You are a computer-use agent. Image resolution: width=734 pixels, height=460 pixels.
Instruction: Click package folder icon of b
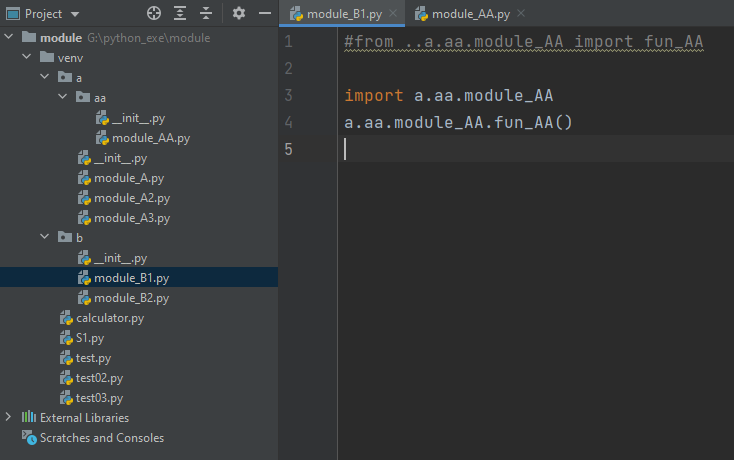(x=65, y=237)
